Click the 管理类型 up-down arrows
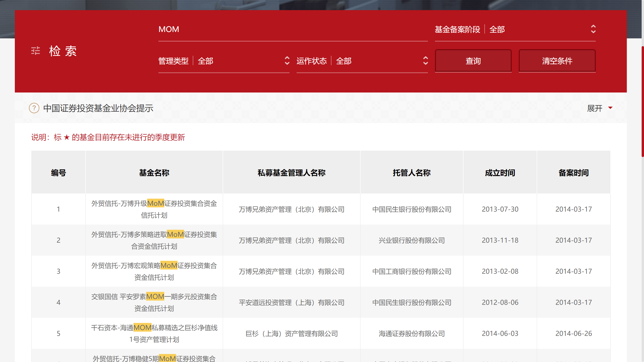644x362 pixels. point(287,61)
